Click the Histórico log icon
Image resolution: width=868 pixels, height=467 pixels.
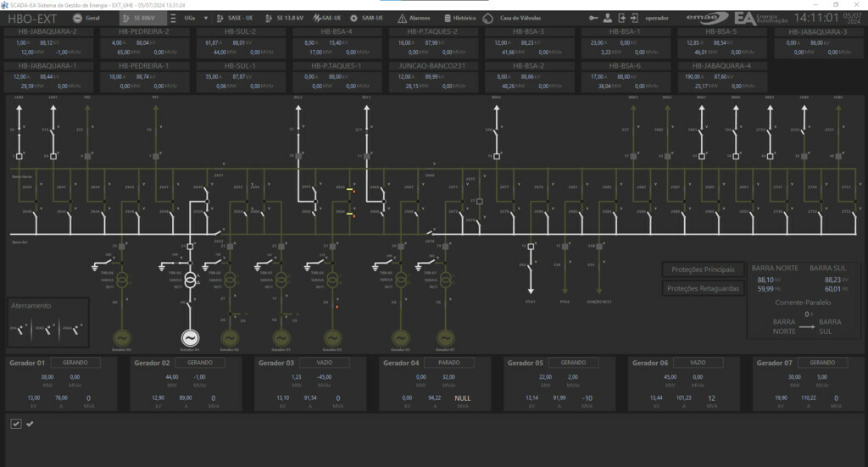tap(447, 18)
